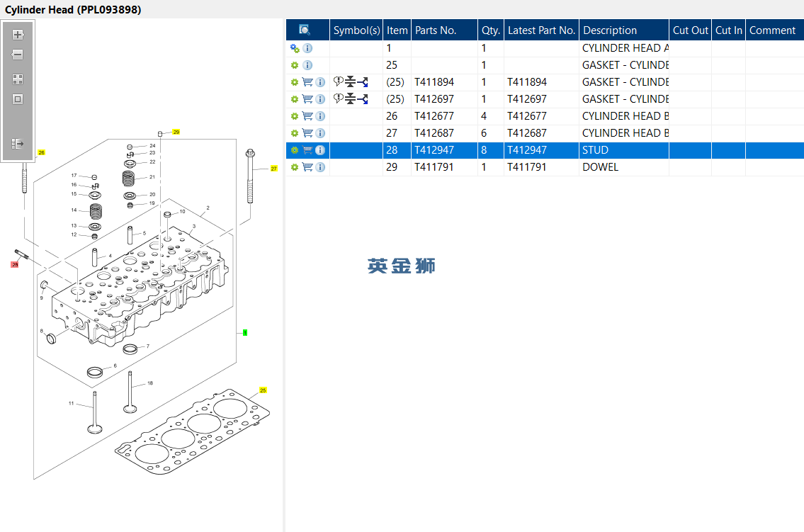Viewport: 804px width, 532px height.
Task: Click green callout 1 on the diagram
Action: (245, 332)
